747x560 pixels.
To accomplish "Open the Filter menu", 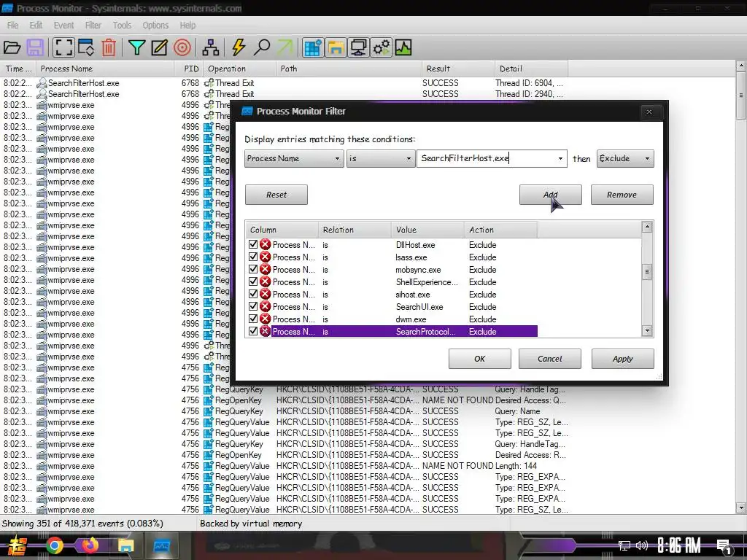I will (93, 26).
